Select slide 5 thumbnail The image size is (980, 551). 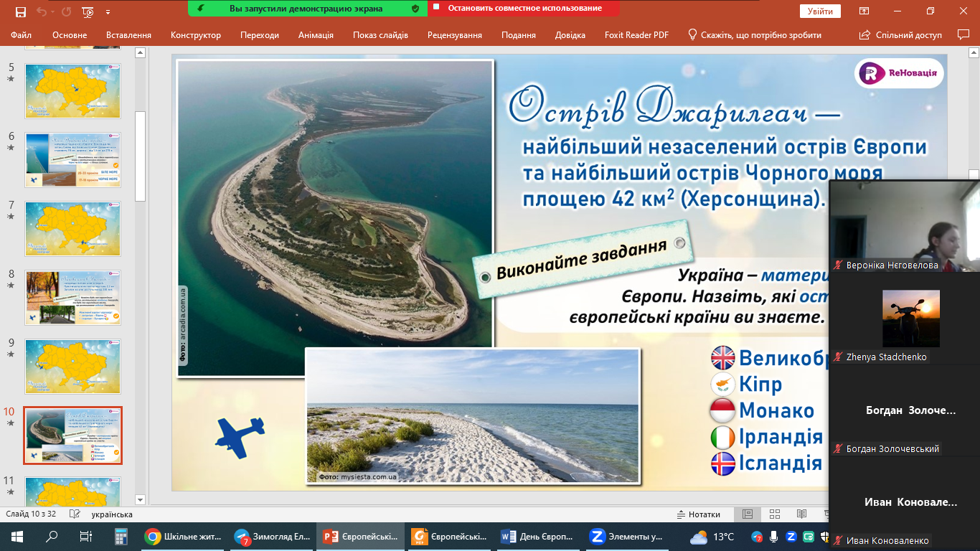(73, 91)
